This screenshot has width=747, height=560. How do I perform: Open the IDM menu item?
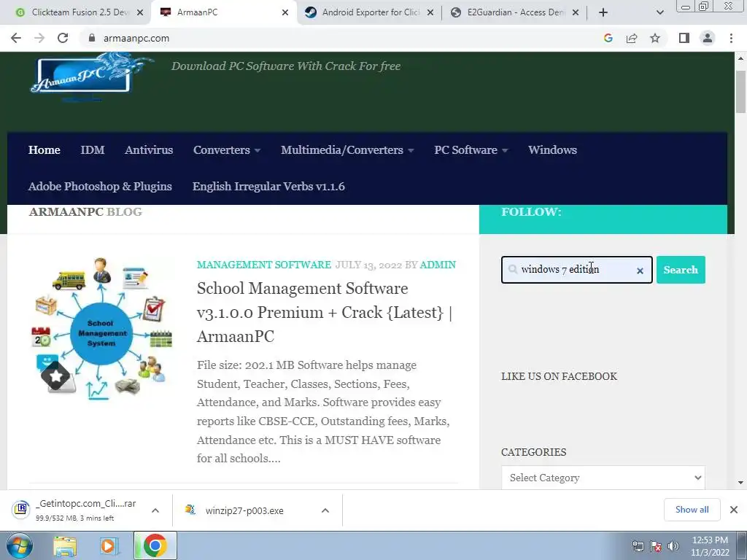93,150
